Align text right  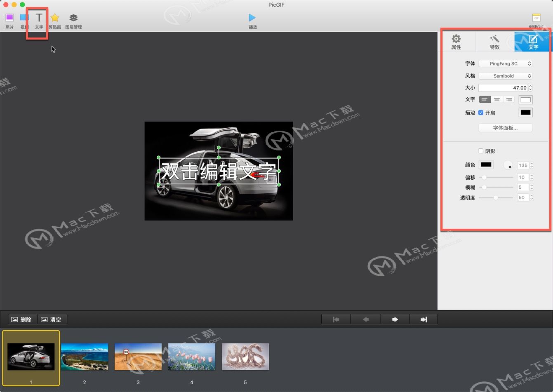coord(509,99)
